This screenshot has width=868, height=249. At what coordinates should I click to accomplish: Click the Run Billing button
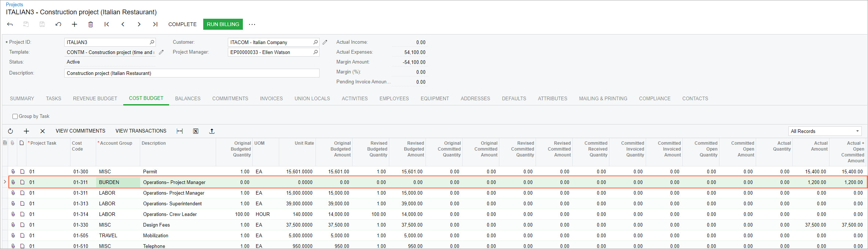pos(223,24)
